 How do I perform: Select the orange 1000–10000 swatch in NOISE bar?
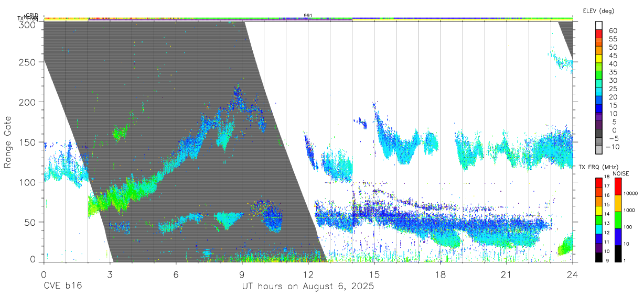click(x=618, y=202)
